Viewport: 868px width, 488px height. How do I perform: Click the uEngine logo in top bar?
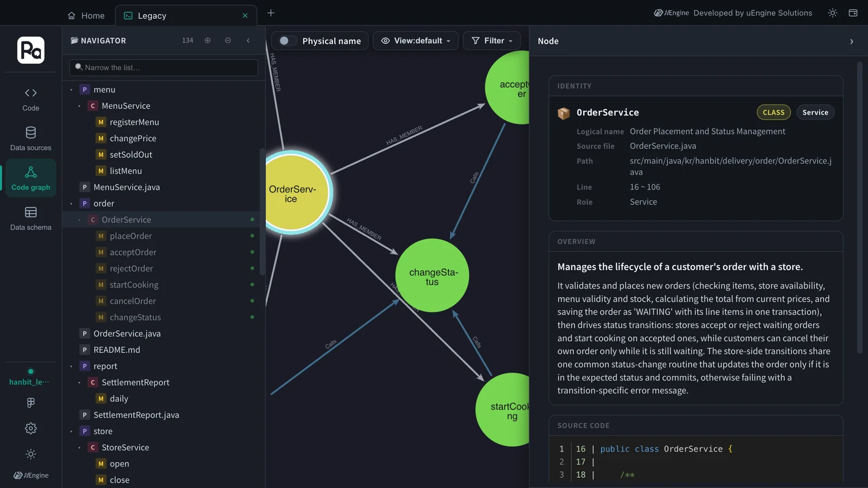click(671, 13)
